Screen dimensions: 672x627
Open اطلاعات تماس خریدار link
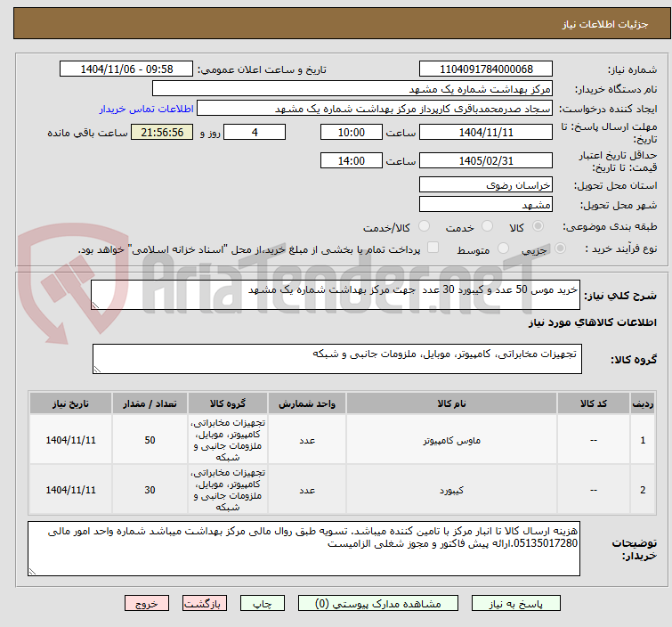[x=147, y=109]
